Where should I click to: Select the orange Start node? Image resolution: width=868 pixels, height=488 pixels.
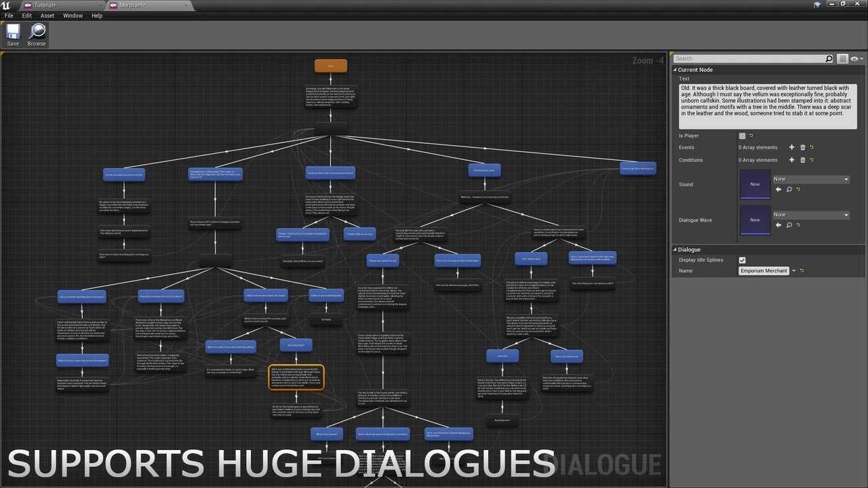click(x=331, y=66)
